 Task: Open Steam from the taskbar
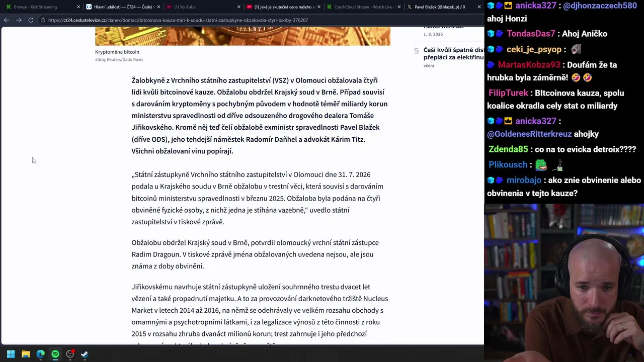[x=85, y=354]
